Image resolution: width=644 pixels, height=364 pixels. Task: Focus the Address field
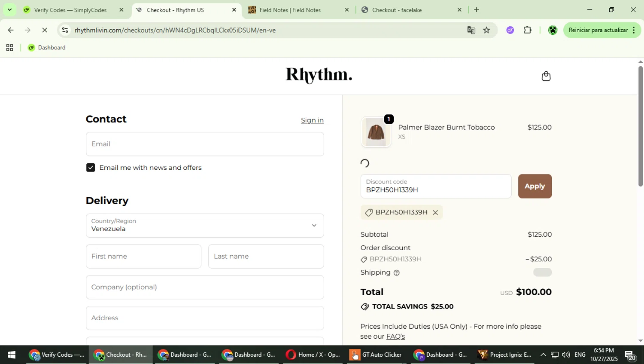click(x=205, y=318)
